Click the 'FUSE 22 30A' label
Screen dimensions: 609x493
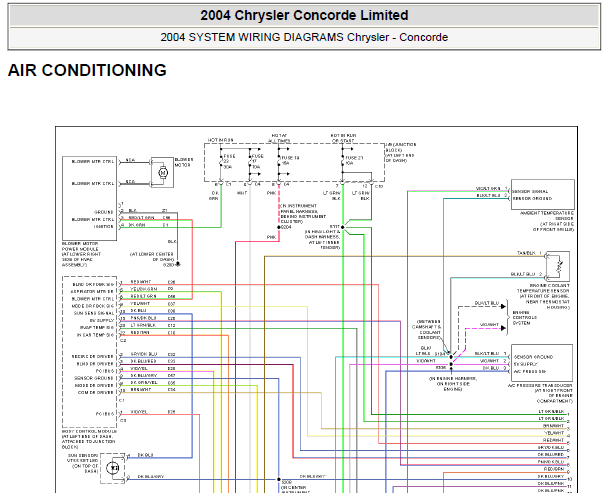228,161
